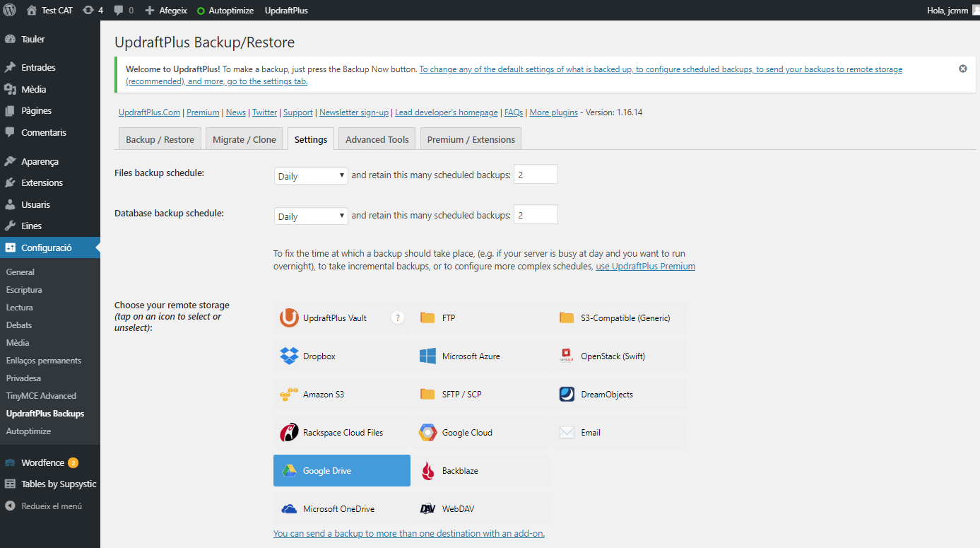Switch to Premium / Extensions tab
This screenshot has width=980, height=548.
coord(471,139)
